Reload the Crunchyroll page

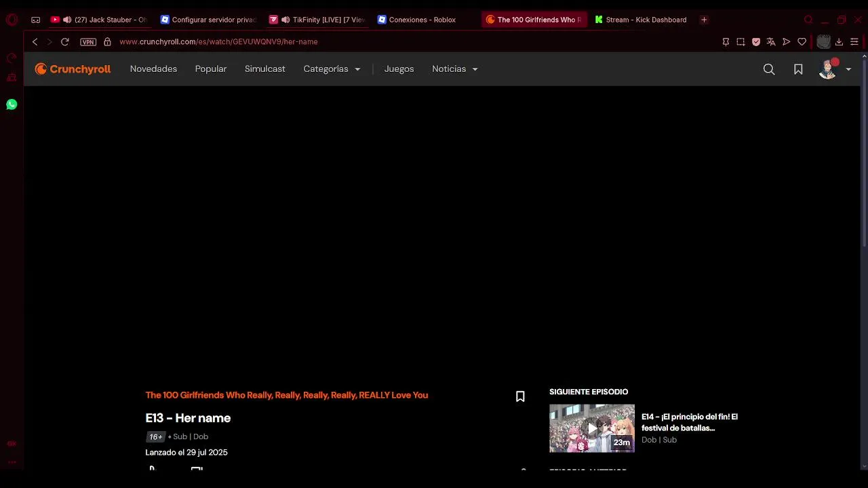click(65, 42)
